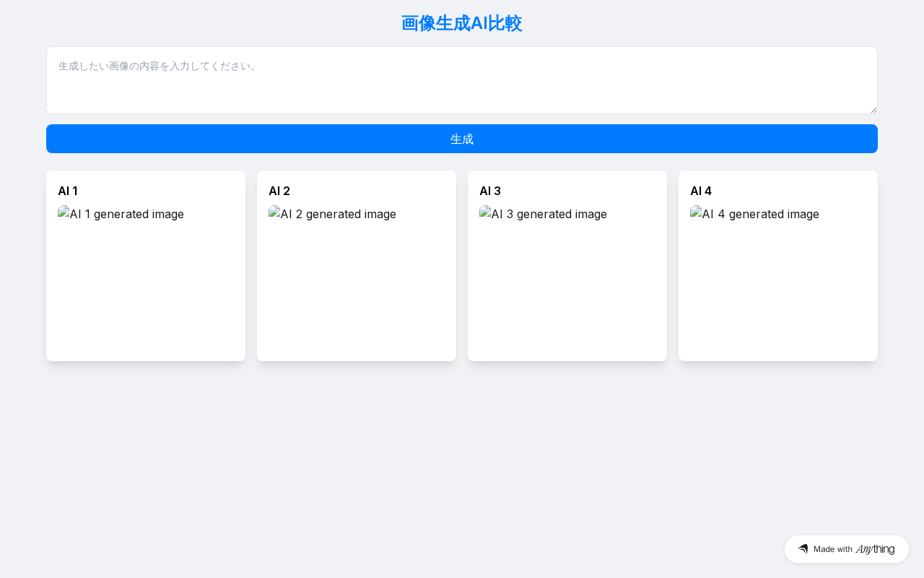Open the "Made with" text link

click(x=833, y=549)
